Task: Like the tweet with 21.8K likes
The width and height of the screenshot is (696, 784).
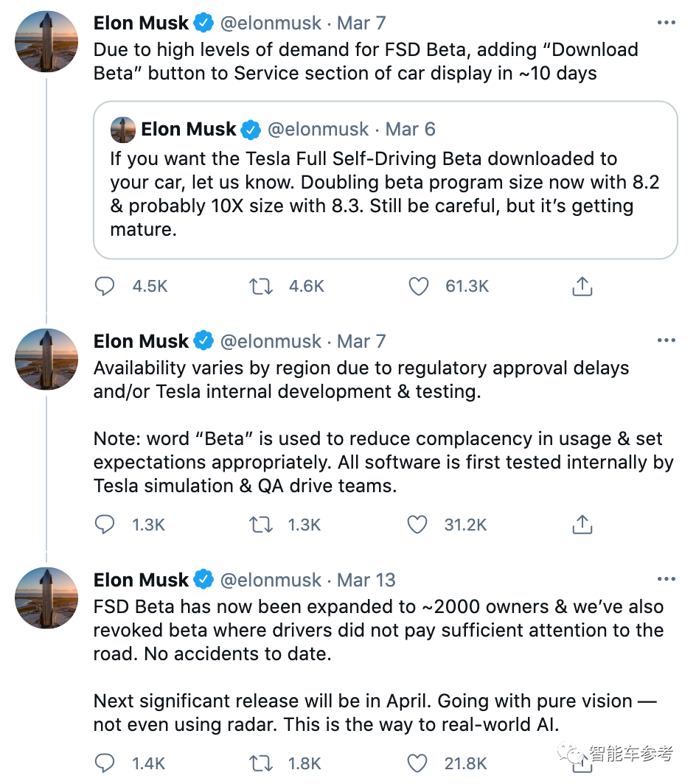Action: tap(417, 763)
